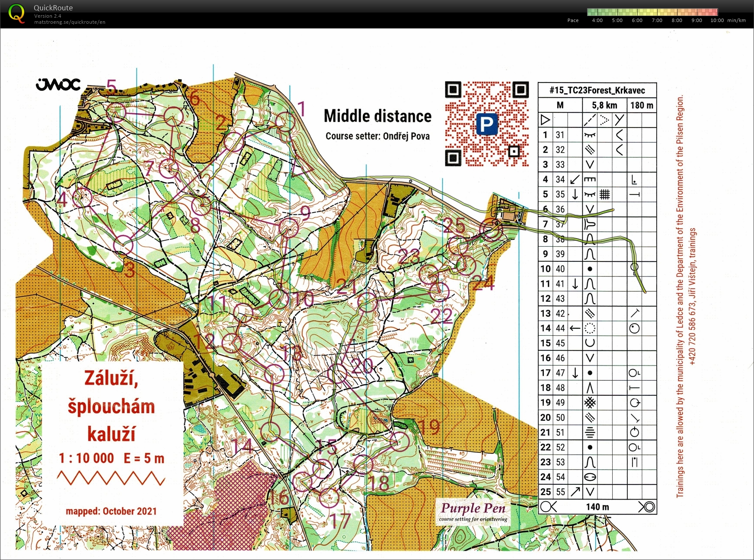Click the red zigzag line under map scale
754x560 pixels.
click(111, 478)
